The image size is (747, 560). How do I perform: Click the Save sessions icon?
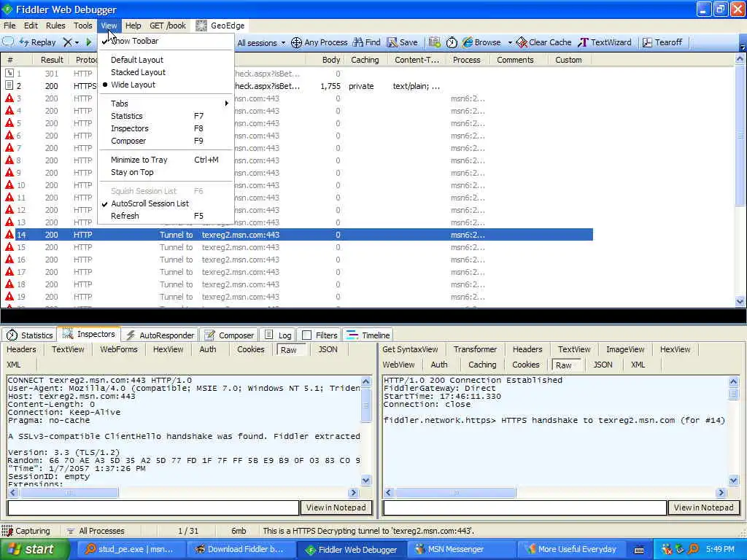pos(392,42)
